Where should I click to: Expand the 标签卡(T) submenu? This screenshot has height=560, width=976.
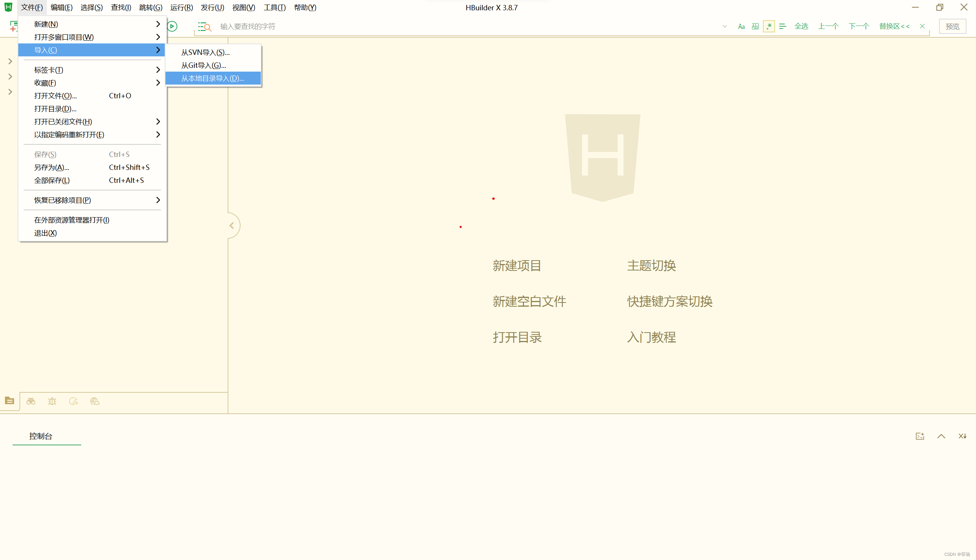tap(92, 70)
